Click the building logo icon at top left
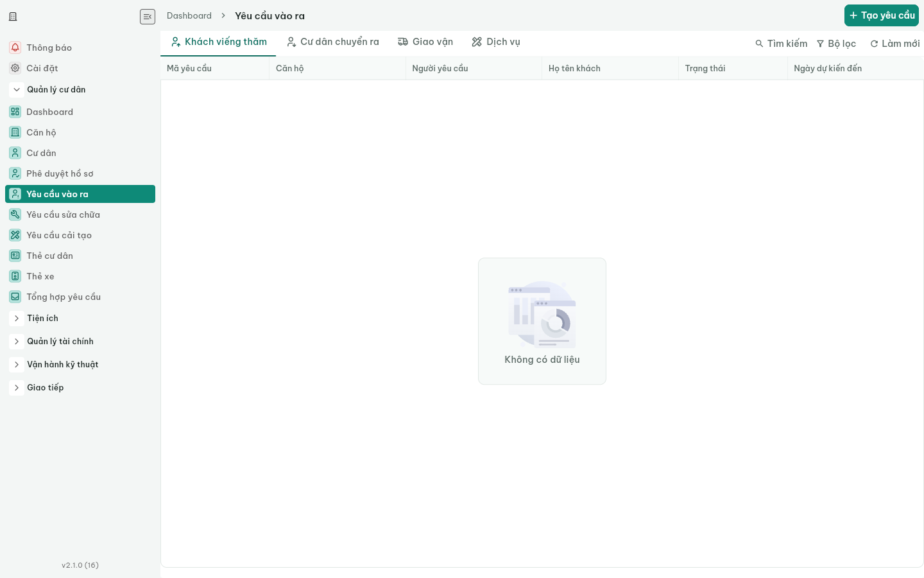The image size is (924, 578). pyautogui.click(x=13, y=17)
